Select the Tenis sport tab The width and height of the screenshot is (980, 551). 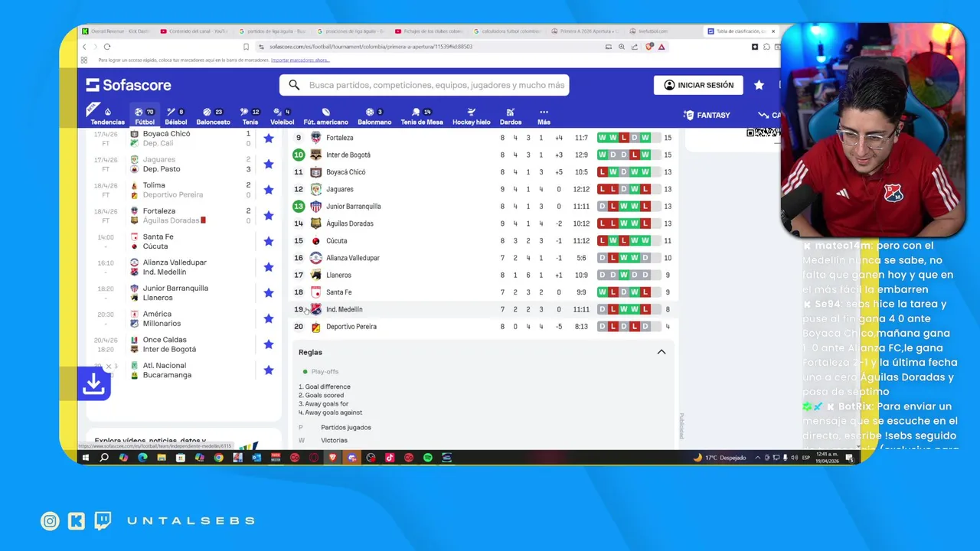click(x=250, y=116)
